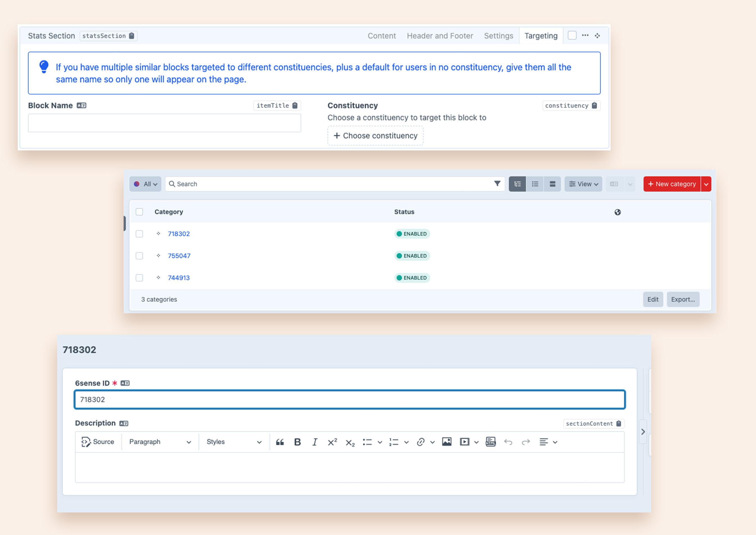Apply superscript formatting
The image size is (756, 535).
tap(332, 442)
